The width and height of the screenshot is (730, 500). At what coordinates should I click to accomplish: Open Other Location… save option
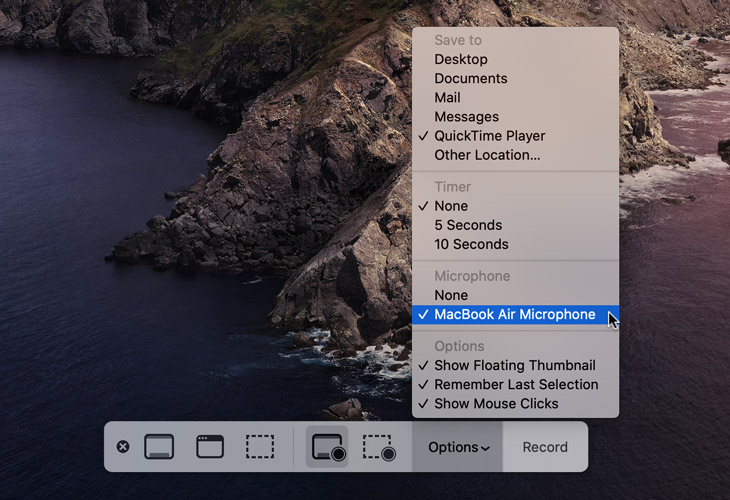pyautogui.click(x=487, y=155)
